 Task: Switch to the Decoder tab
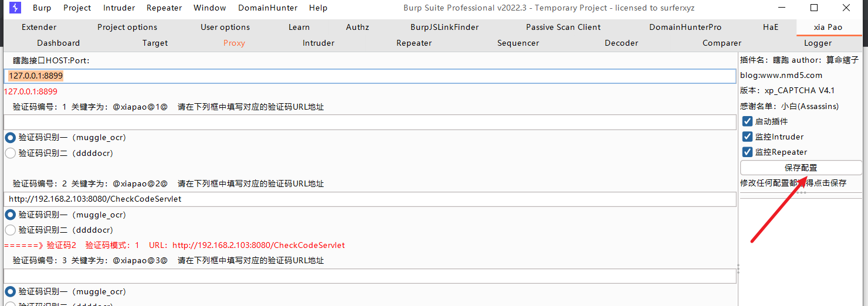(622, 43)
